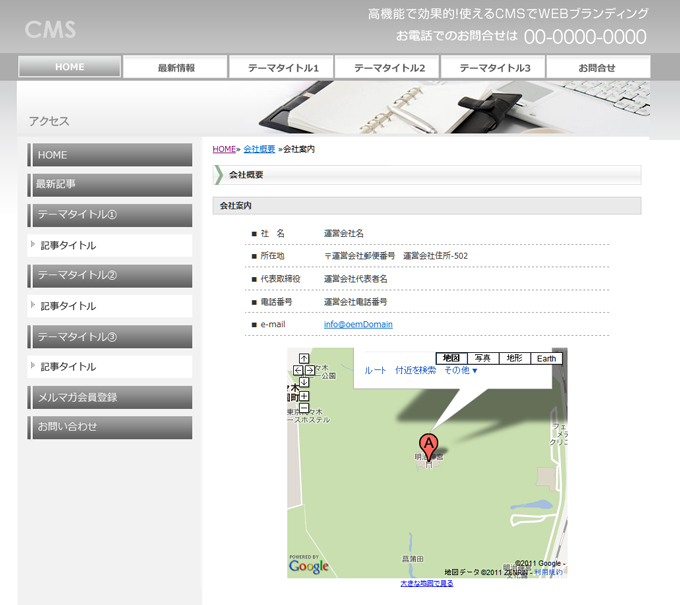This screenshot has width=680, height=605.
Task: Click 会社概要 in the breadcrumb
Action: [258, 149]
